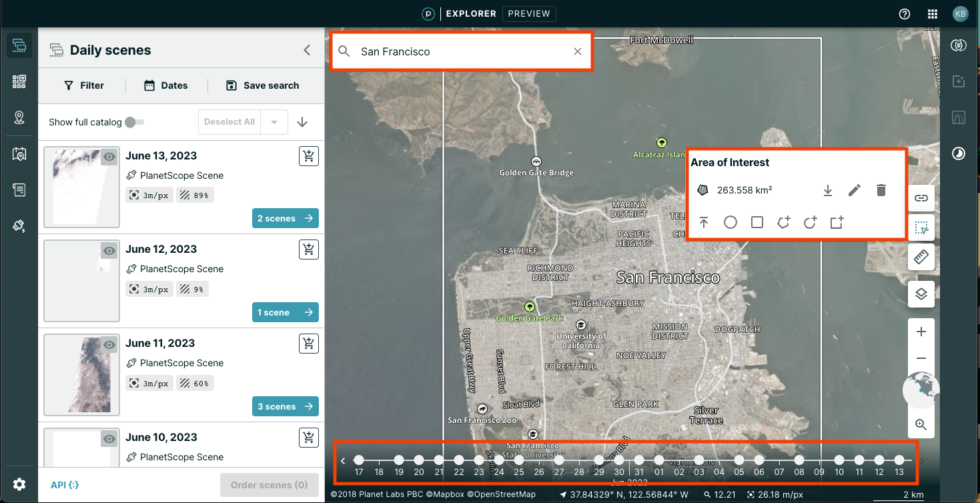Open the globe overview icon on map

pyautogui.click(x=921, y=390)
